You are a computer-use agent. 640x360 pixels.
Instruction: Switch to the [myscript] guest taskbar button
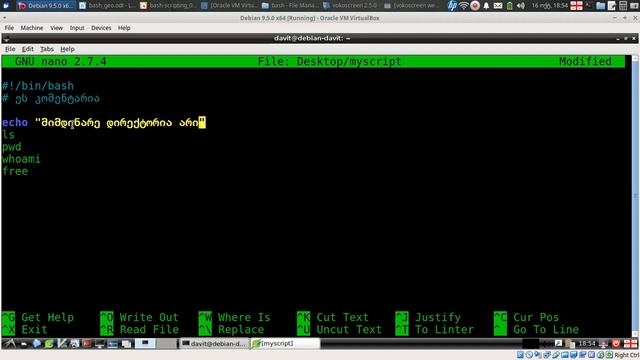coord(285,344)
